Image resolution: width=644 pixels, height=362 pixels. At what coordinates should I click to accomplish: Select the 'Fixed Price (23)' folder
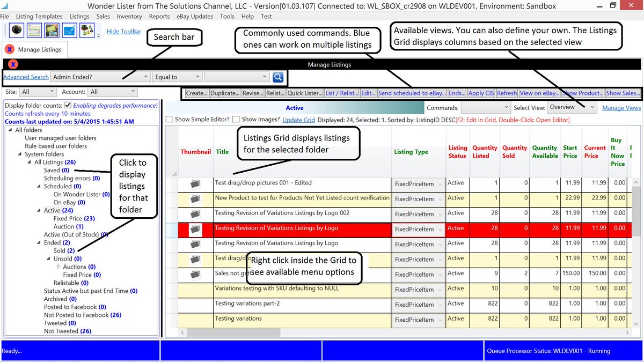(x=74, y=219)
